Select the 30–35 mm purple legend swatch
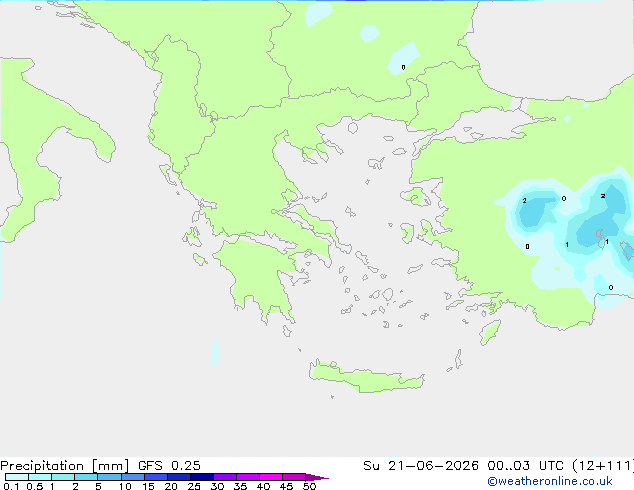 [x=225, y=477]
